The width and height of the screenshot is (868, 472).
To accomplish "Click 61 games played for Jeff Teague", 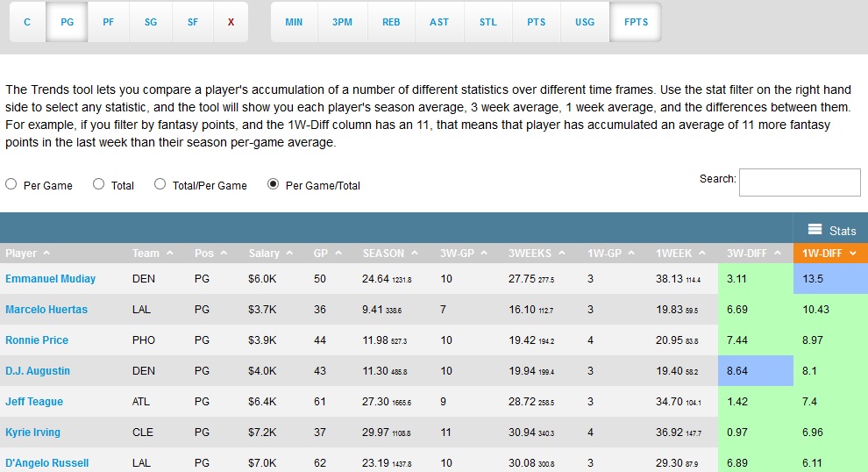I will tap(319, 402).
